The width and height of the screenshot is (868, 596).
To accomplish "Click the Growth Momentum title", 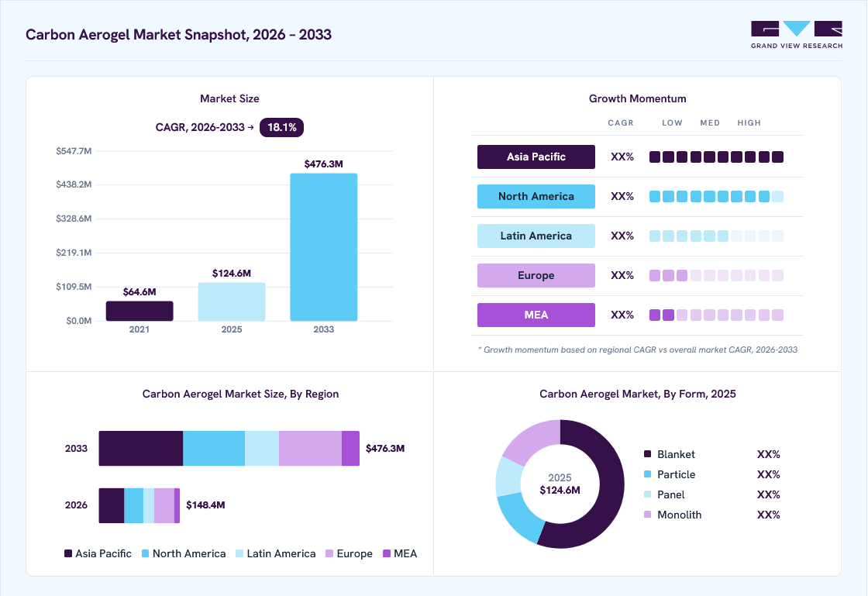I will coord(637,98).
